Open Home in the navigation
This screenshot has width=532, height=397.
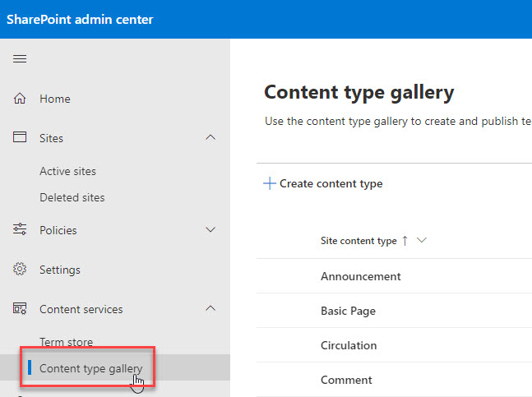[x=55, y=99]
